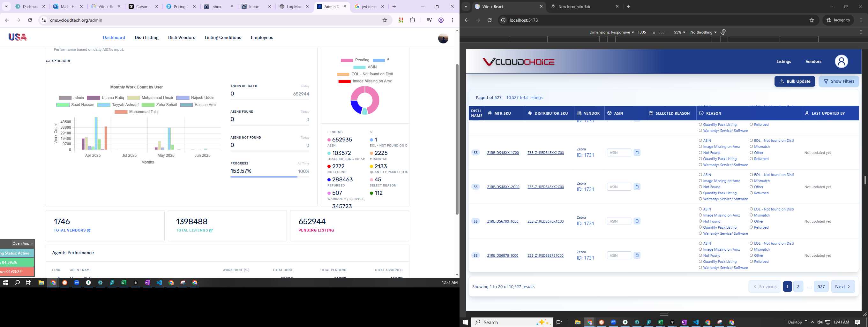Select Refurbed reason for Z1RE-DS48XX-2C00
868x327 pixels.
[x=751, y=193]
